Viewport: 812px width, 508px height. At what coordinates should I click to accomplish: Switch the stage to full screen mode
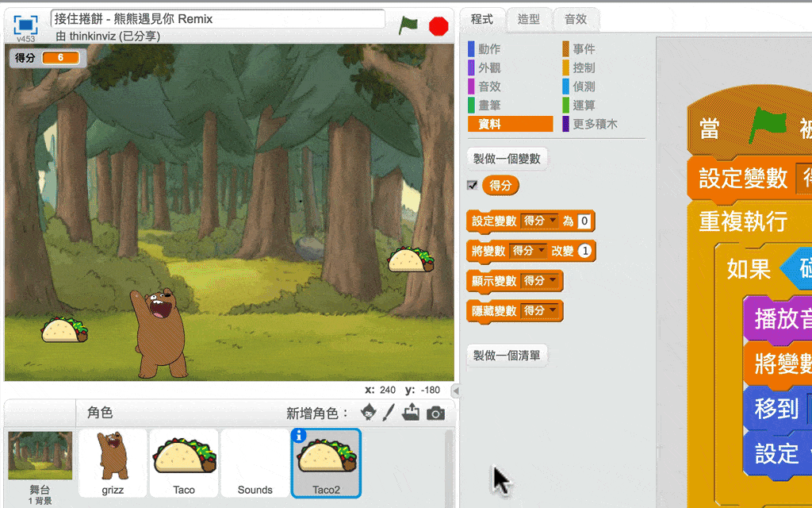pyautogui.click(x=25, y=25)
